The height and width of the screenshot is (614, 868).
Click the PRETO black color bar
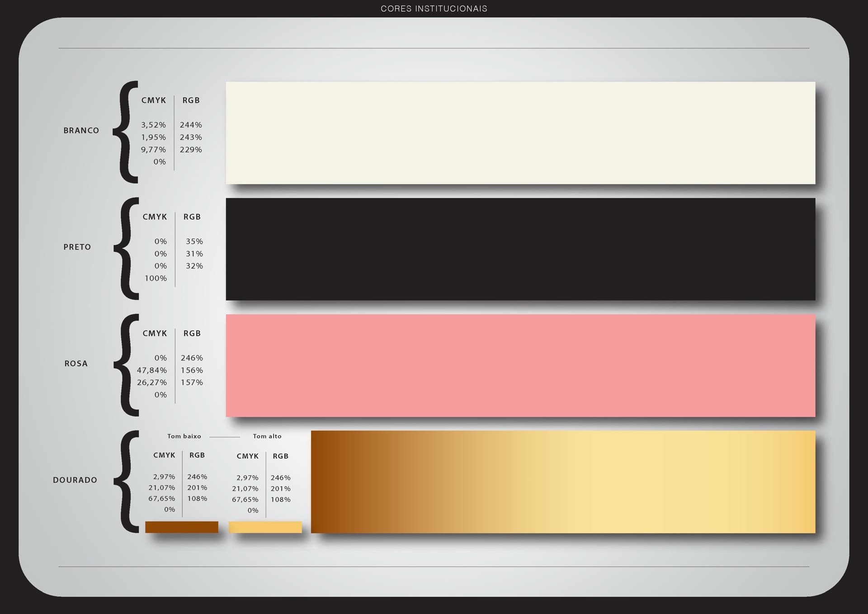520,249
